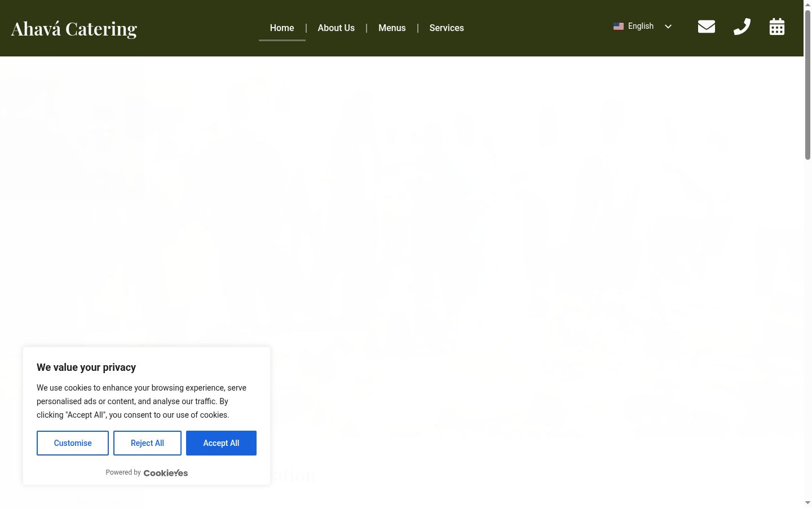Click the 'We value your privacy' heading
The image size is (812, 508).
pos(86,367)
